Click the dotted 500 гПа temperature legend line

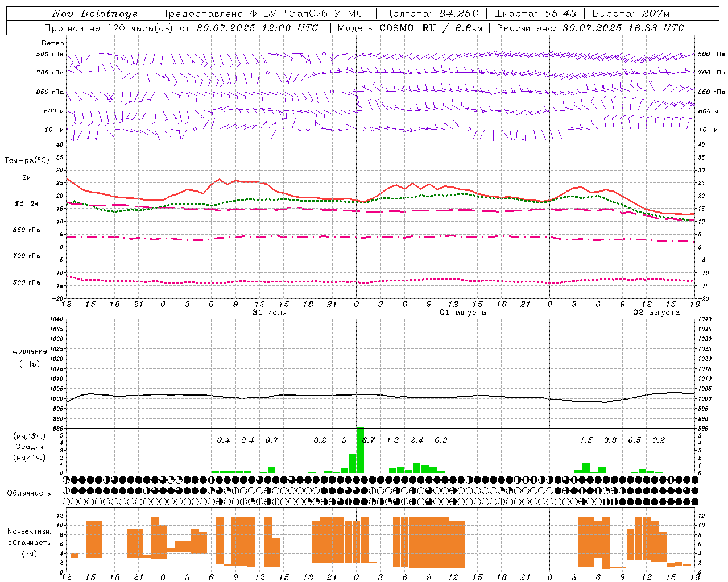coord(26,289)
